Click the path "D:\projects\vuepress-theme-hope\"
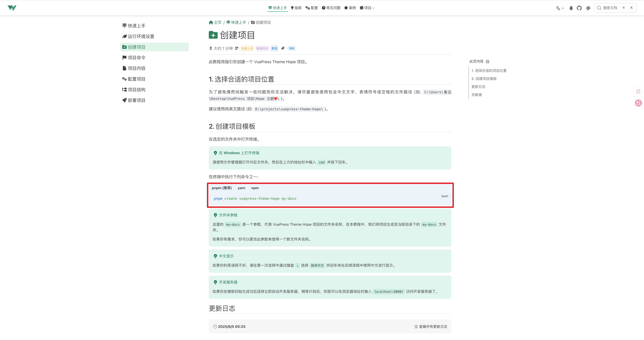 289,109
